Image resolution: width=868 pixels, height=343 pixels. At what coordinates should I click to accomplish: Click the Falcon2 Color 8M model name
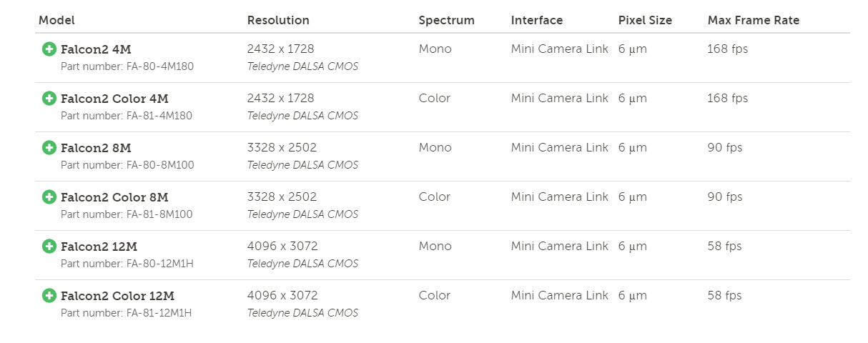(x=114, y=197)
